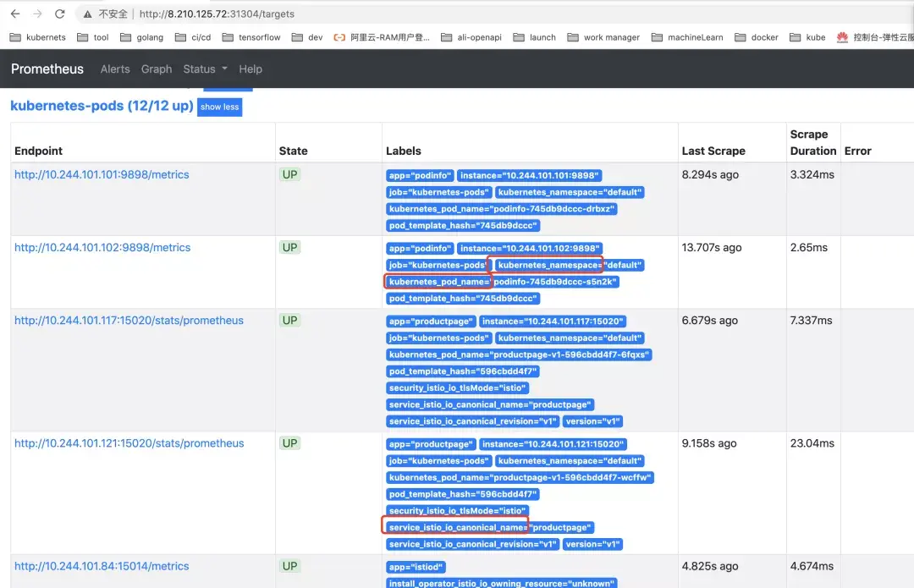The height and width of the screenshot is (588, 914).
Task: Open the docker bookmark folder
Action: (757, 37)
